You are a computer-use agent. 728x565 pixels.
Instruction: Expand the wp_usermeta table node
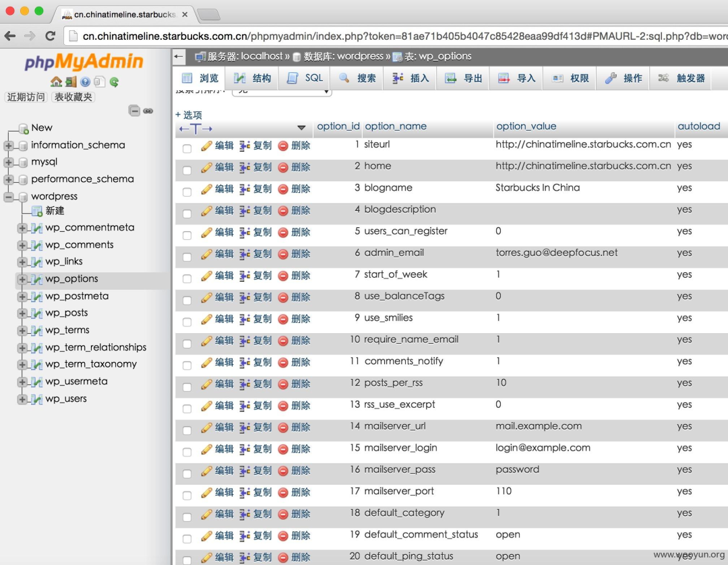[x=22, y=382]
